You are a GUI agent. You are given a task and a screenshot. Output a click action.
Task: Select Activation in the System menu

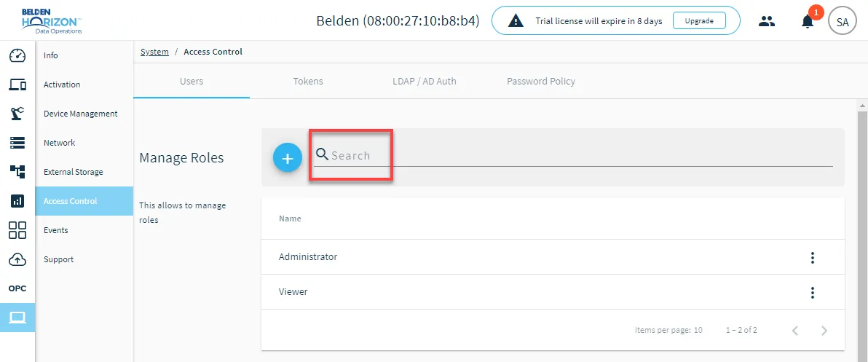click(x=84, y=84)
